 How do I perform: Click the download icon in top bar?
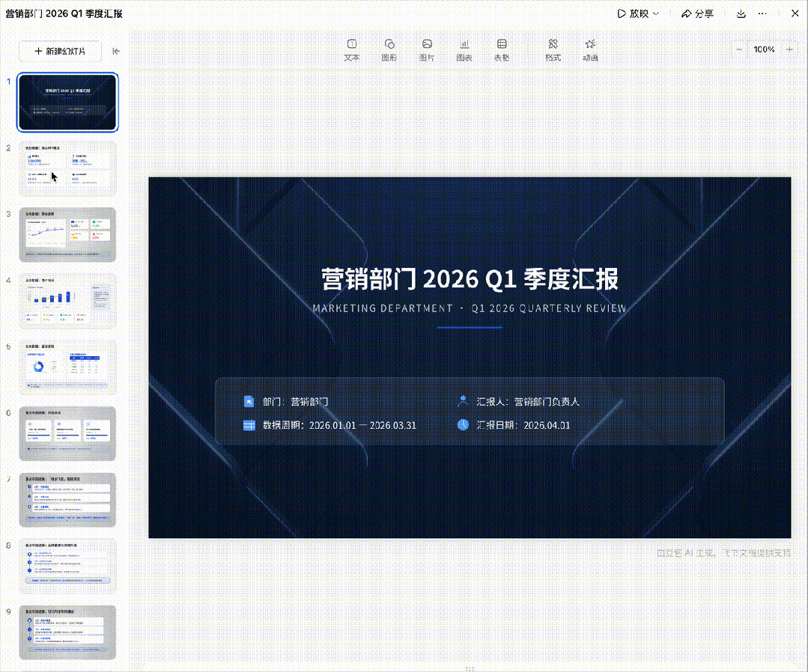point(741,13)
